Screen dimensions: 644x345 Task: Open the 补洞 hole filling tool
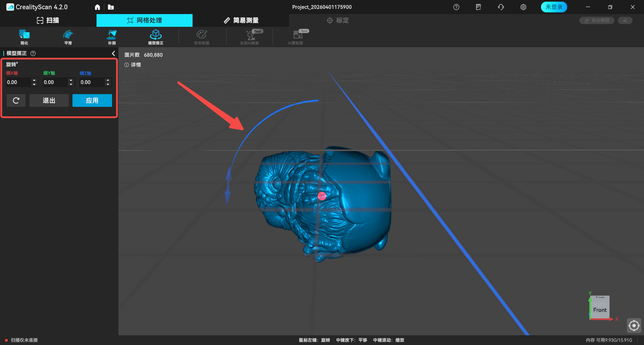pos(112,37)
